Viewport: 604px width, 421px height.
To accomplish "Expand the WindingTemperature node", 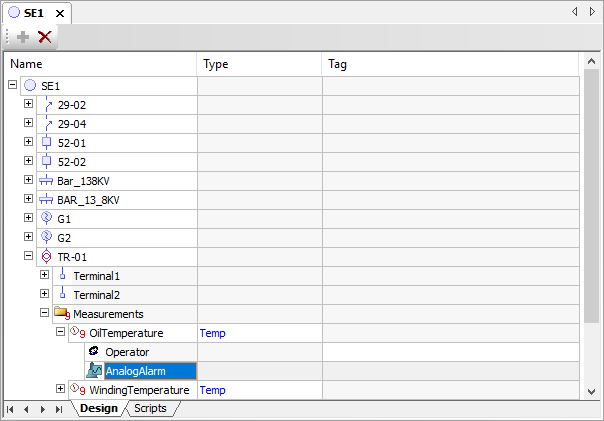I will point(61,389).
